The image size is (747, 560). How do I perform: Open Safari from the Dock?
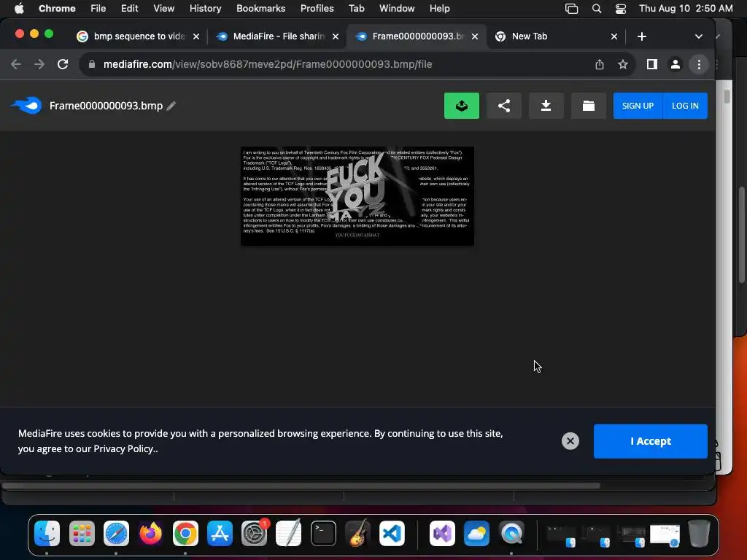point(116,533)
